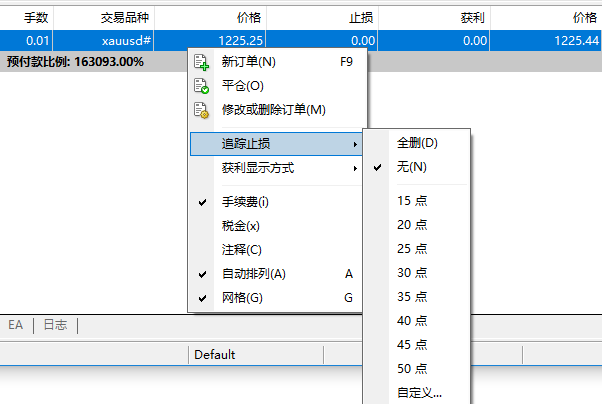The width and height of the screenshot is (602, 404).
Task: Toggle the 网格 grid option
Action: coord(241,298)
